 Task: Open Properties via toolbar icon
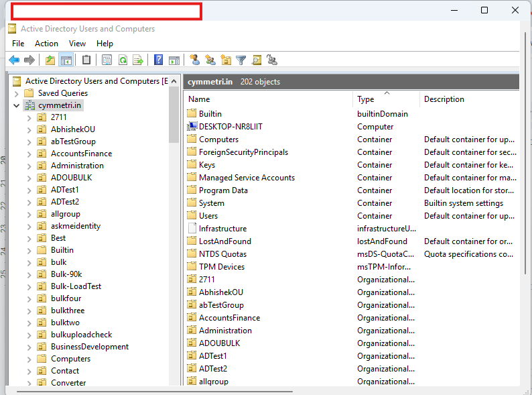(107, 60)
